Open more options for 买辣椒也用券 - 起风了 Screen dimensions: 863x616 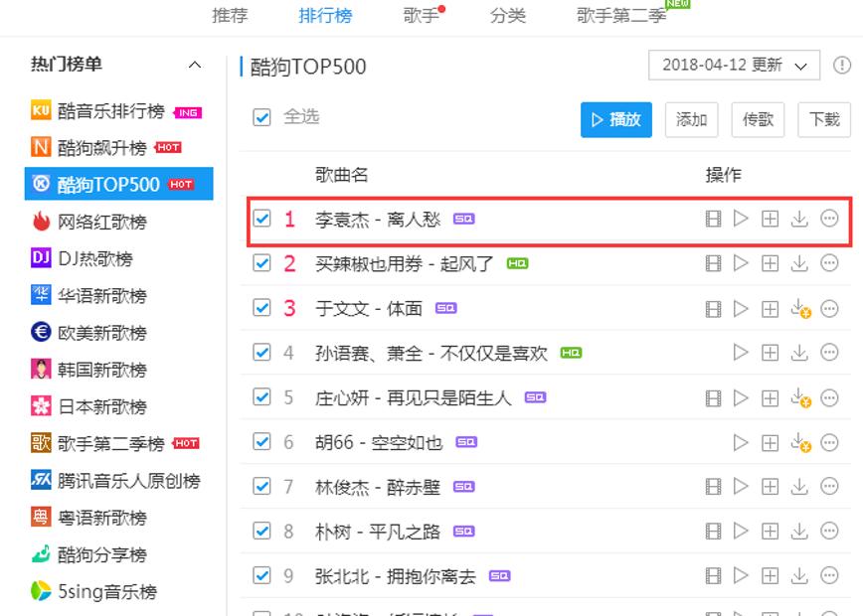(829, 263)
